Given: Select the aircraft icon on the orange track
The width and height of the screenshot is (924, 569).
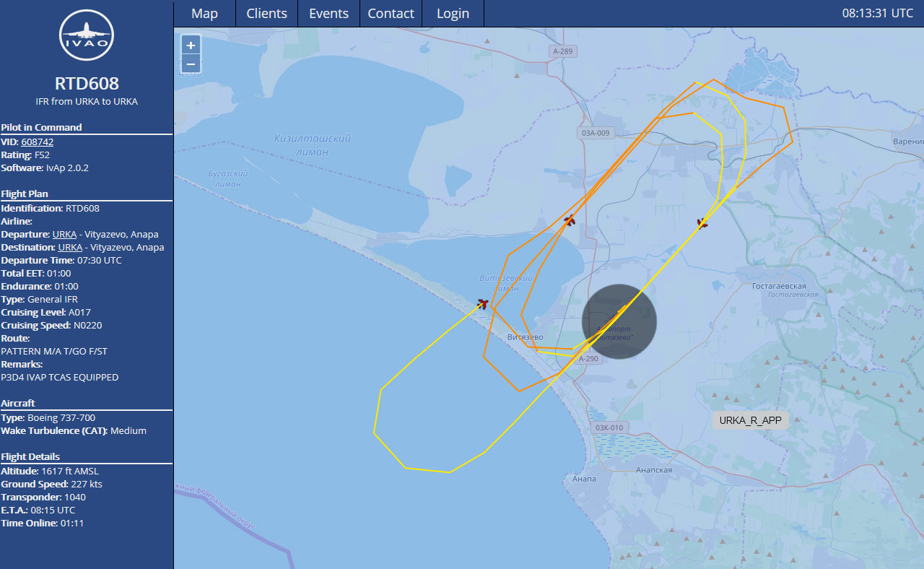Looking at the screenshot, I should [x=570, y=220].
